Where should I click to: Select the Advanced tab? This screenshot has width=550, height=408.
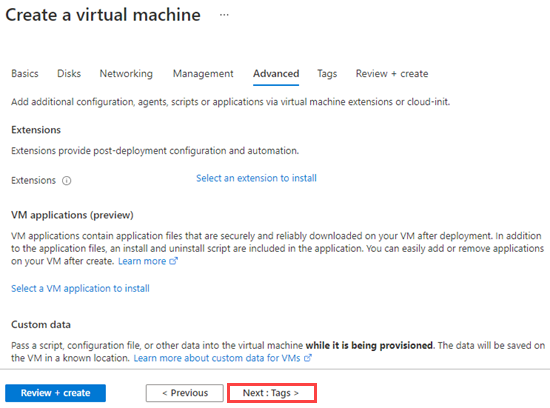pos(276,74)
